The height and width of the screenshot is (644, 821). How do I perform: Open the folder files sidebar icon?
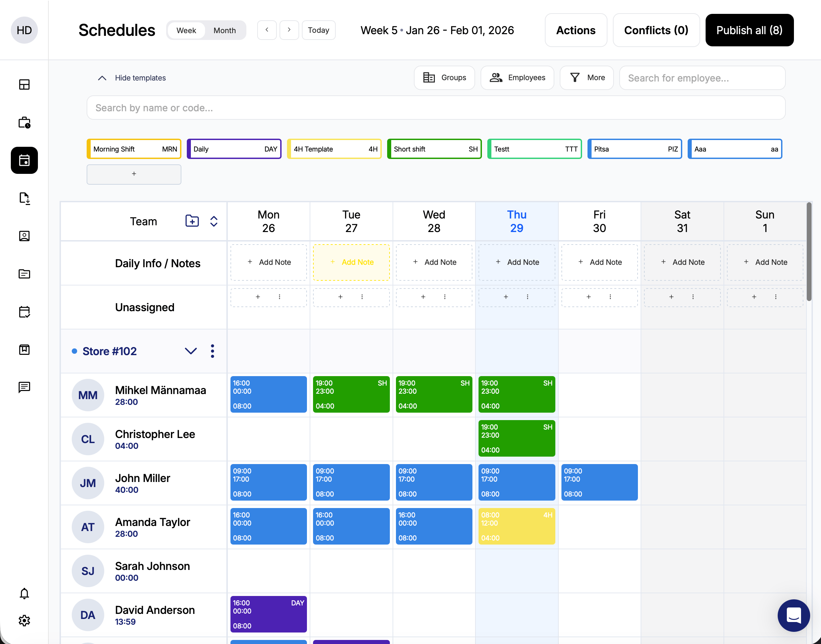click(24, 274)
